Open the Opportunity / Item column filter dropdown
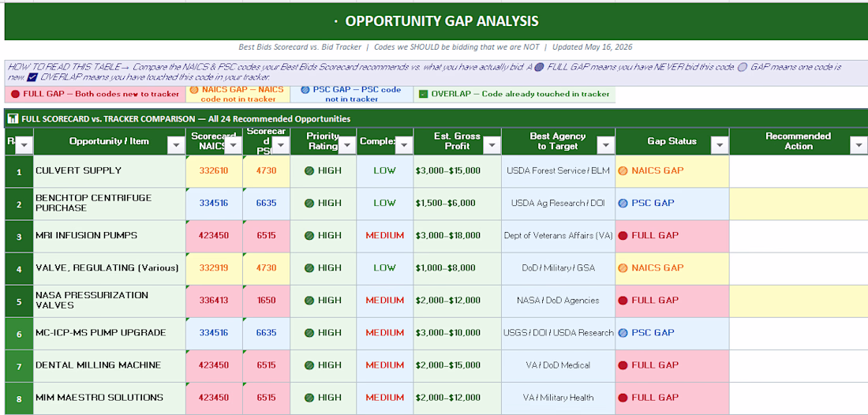The height and width of the screenshot is (415, 868). (x=176, y=145)
